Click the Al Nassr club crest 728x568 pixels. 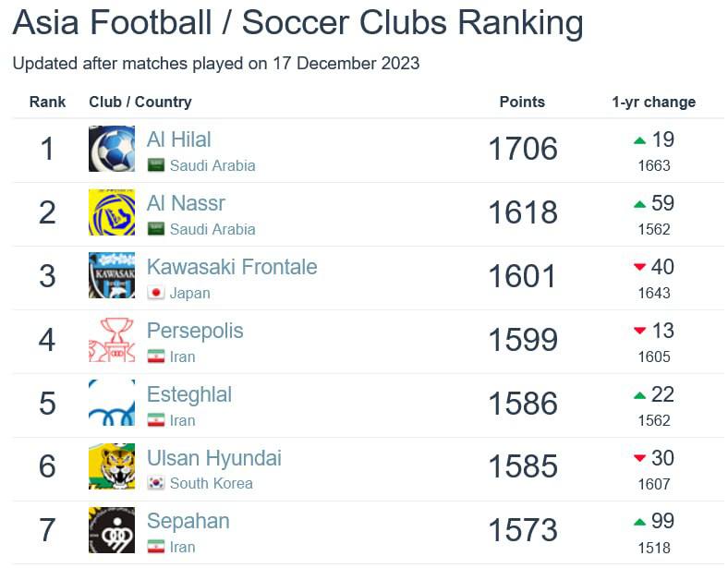(112, 212)
